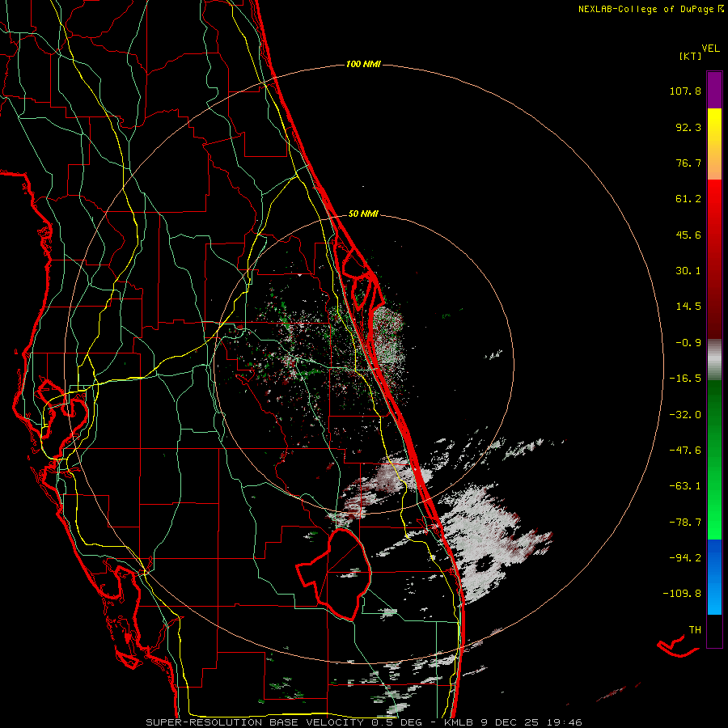728x728 pixels.
Task: Select the 76.7 velocity scale value
Action: pyautogui.click(x=688, y=163)
